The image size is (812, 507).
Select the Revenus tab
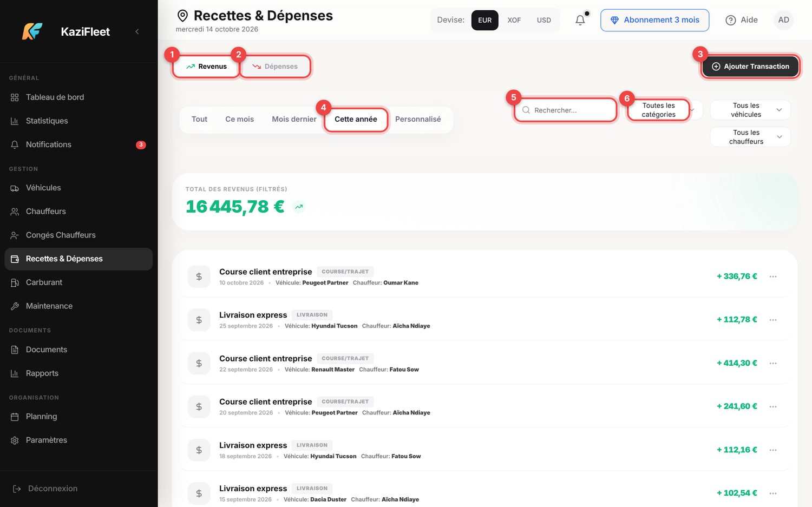pyautogui.click(x=206, y=67)
